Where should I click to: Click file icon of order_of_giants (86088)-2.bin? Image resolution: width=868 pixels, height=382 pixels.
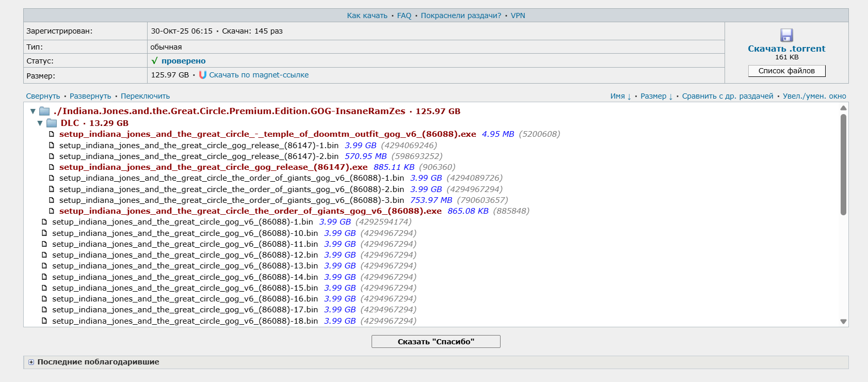[x=52, y=189]
